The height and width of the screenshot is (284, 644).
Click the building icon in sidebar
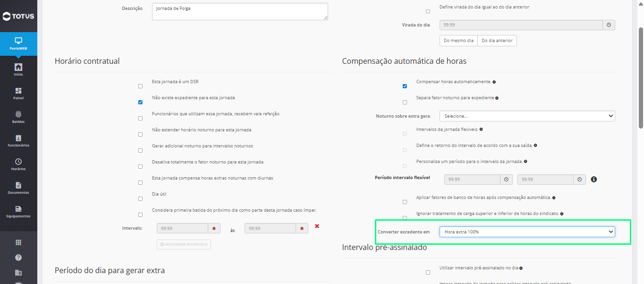pyautogui.click(x=18, y=273)
